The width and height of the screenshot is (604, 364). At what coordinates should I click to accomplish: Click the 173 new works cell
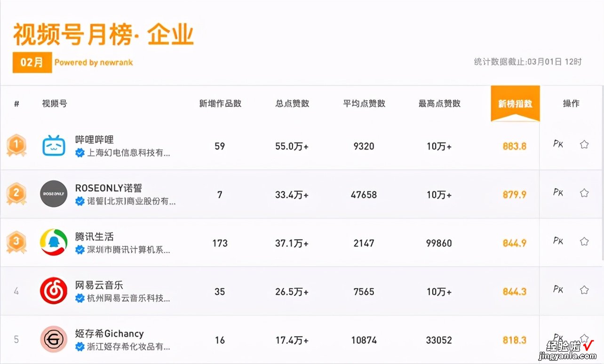(x=220, y=243)
